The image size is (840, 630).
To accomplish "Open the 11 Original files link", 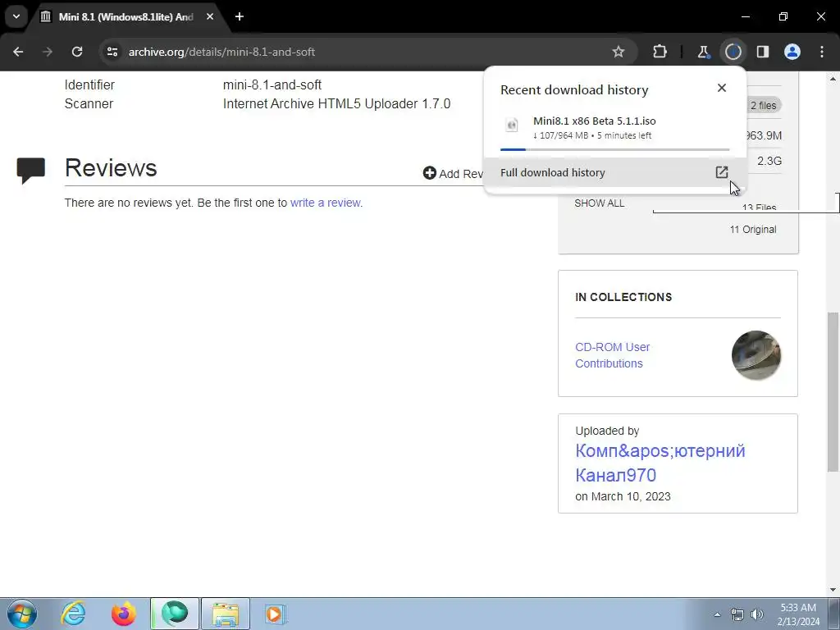I will [753, 230].
